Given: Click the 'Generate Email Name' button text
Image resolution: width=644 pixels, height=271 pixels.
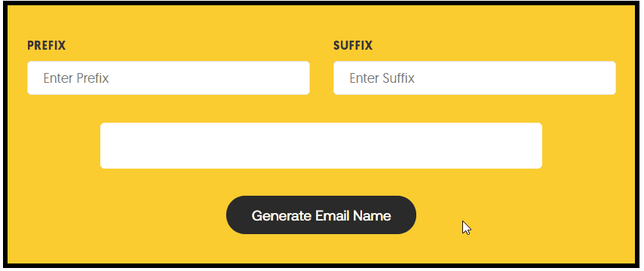Looking at the screenshot, I should click(x=321, y=215).
